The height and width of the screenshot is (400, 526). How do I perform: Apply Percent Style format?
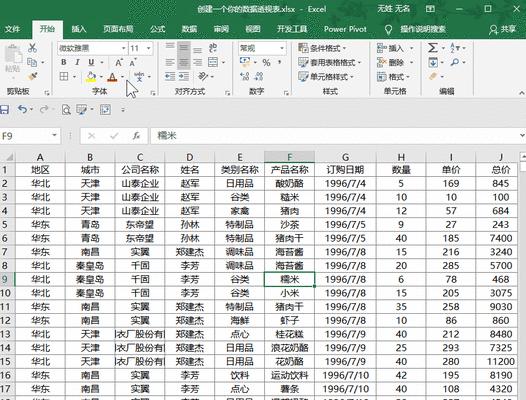266,62
